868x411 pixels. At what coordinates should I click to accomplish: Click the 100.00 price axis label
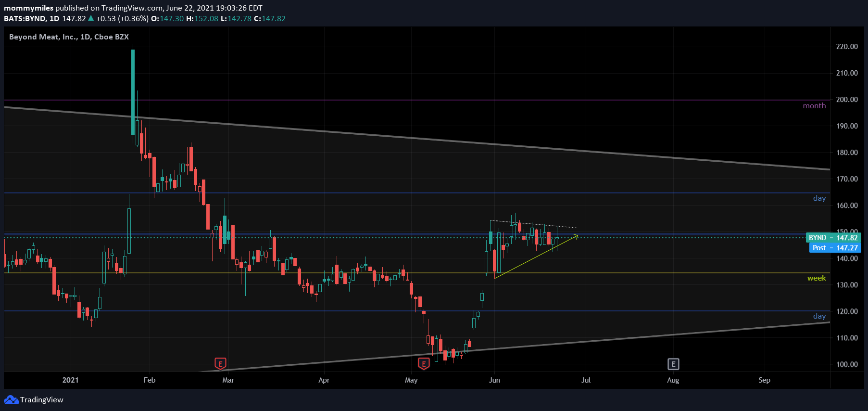(x=847, y=364)
